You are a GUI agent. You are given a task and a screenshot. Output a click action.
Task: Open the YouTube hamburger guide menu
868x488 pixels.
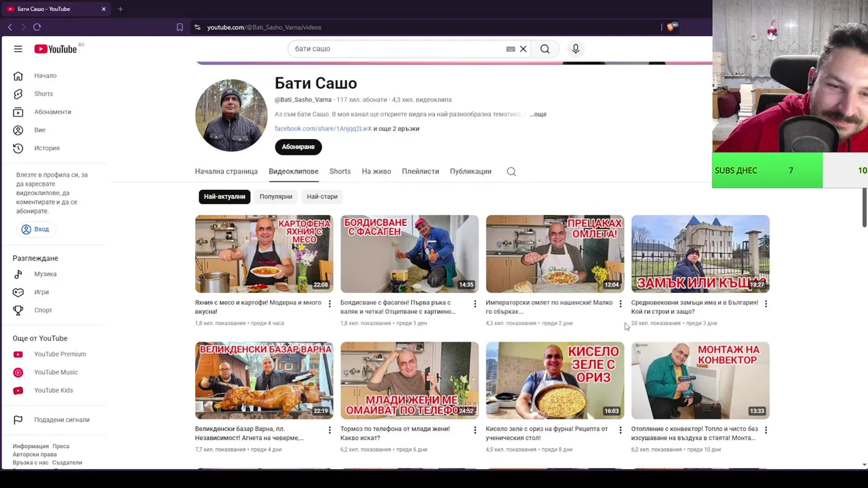click(18, 49)
